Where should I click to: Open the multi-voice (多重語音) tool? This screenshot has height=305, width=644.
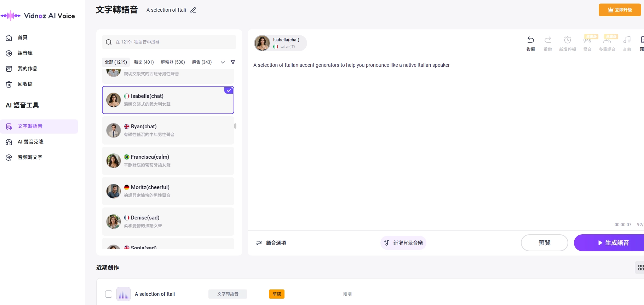pyautogui.click(x=607, y=41)
